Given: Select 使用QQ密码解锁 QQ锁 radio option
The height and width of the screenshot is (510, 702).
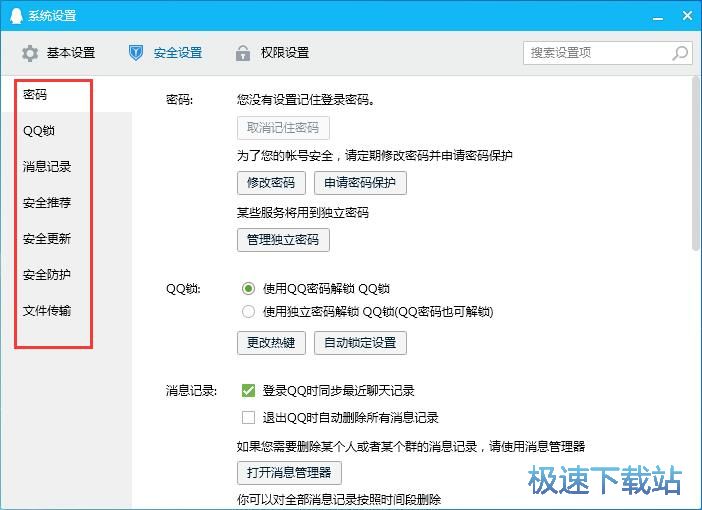Looking at the screenshot, I should pyautogui.click(x=248, y=288).
